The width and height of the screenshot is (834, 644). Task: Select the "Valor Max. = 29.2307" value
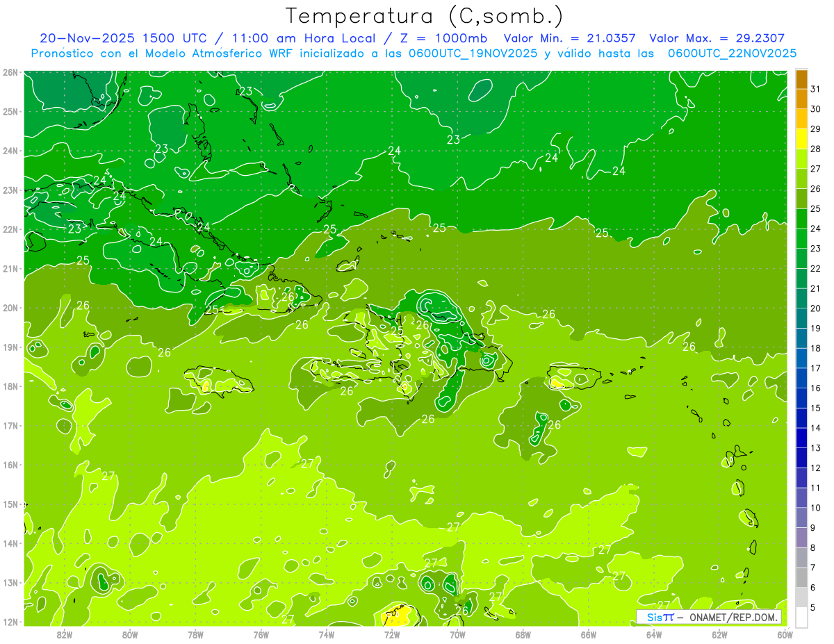coord(717,38)
